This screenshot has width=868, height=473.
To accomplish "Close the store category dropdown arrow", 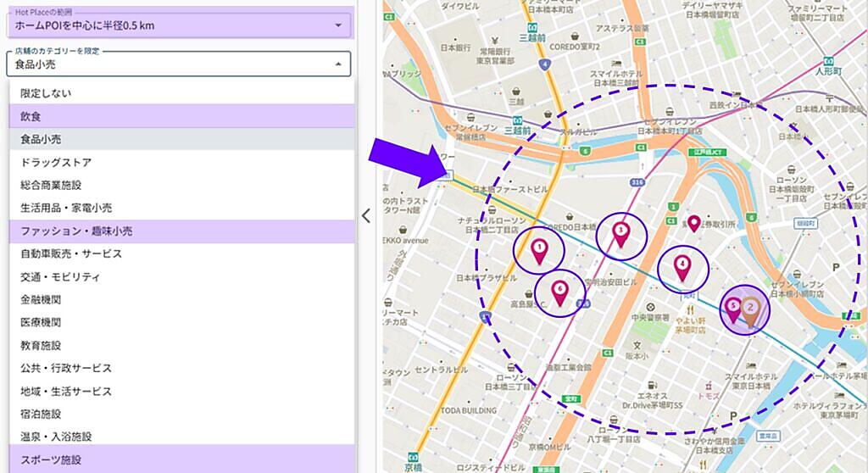I will coord(337,64).
